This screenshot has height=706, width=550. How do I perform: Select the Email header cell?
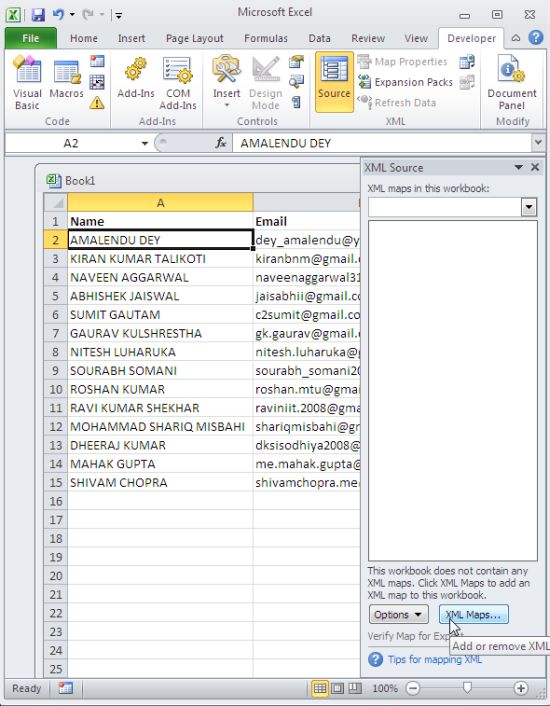pyautogui.click(x=307, y=222)
